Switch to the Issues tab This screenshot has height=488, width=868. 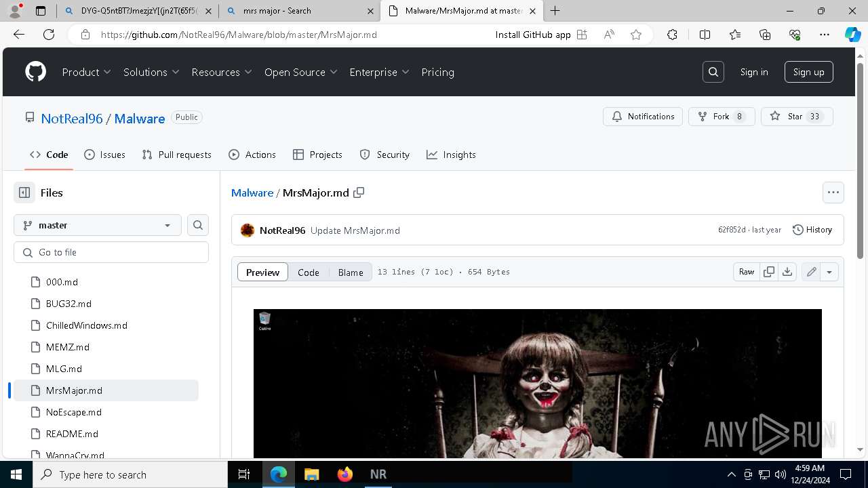(104, 155)
